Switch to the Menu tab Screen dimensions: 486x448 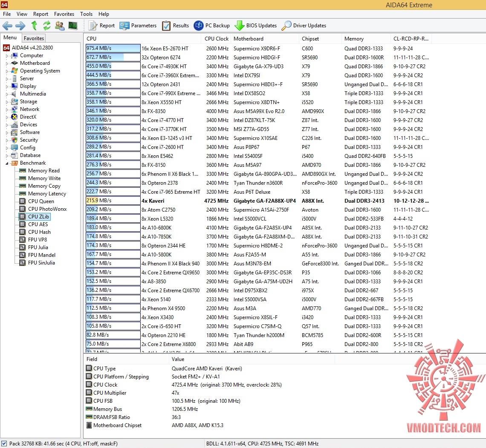click(x=10, y=38)
